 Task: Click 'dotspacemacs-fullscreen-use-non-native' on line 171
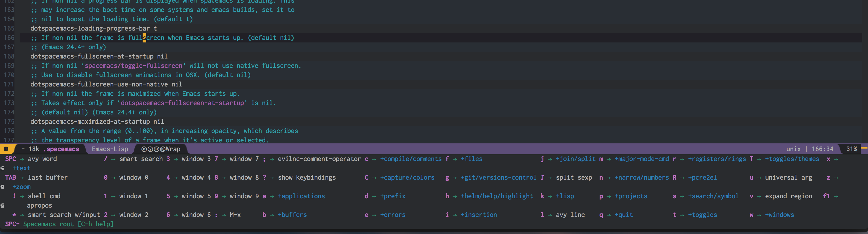tap(99, 84)
